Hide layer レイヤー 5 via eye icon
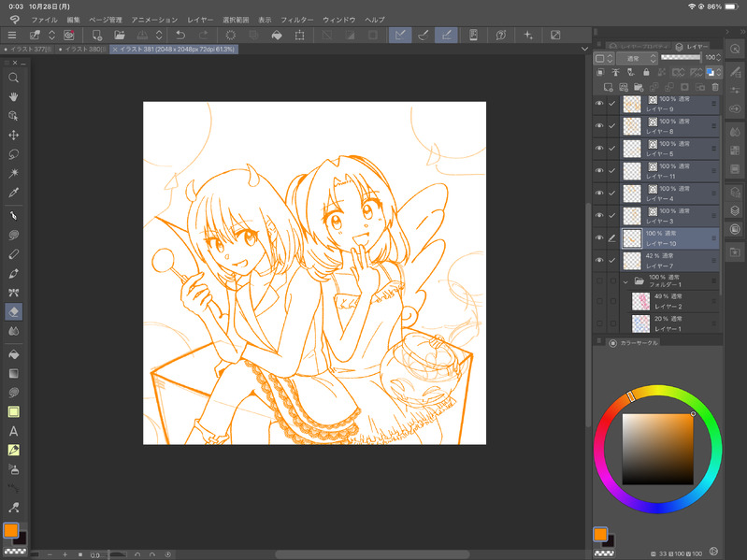The width and height of the screenshot is (747, 560). (599, 148)
